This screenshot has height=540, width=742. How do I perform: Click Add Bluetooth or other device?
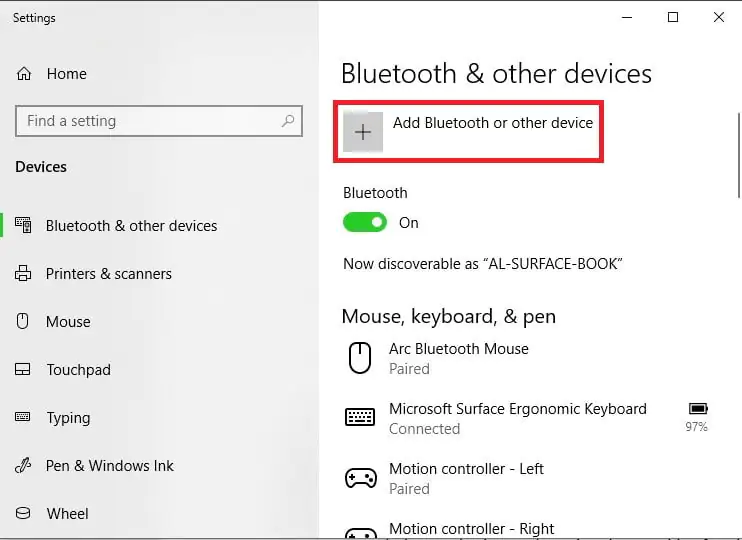point(492,123)
